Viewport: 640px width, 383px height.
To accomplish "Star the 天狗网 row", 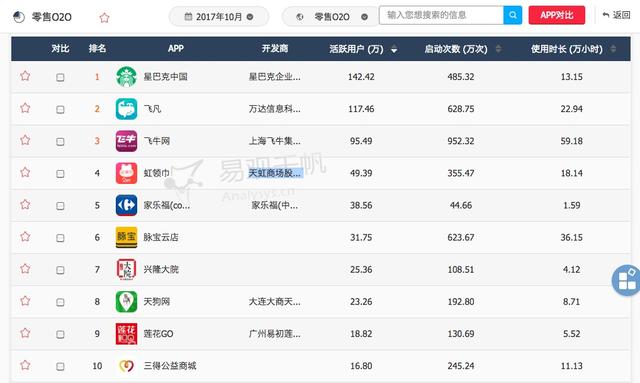I will click(x=25, y=301).
